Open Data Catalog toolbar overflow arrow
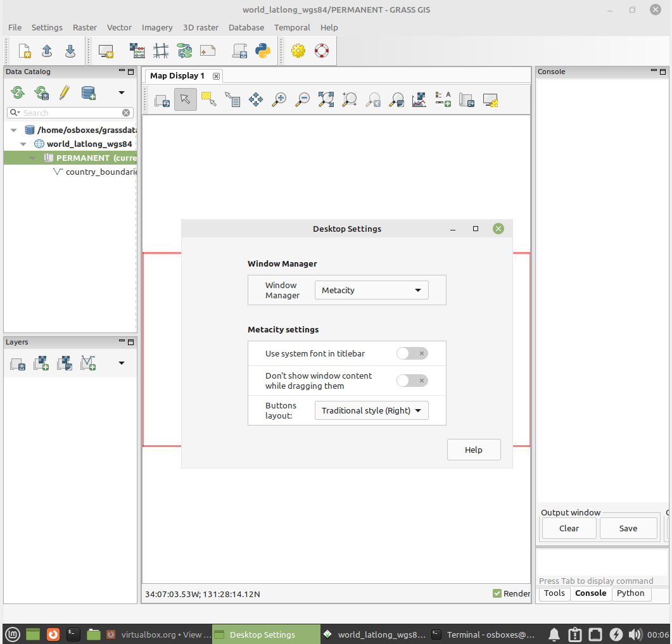Screen dimensions: 672x644 [122, 92]
